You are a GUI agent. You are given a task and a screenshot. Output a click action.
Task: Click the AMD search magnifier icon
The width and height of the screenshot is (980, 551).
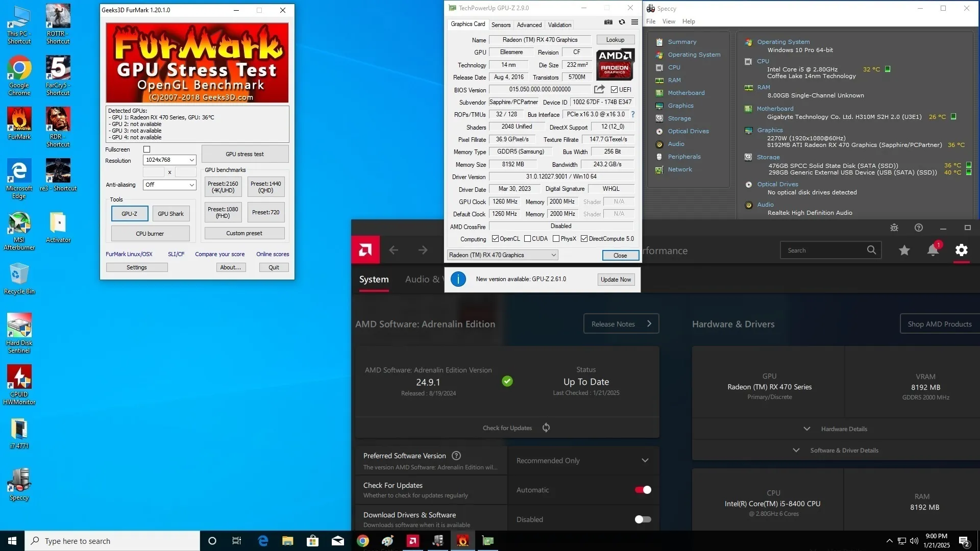(871, 250)
